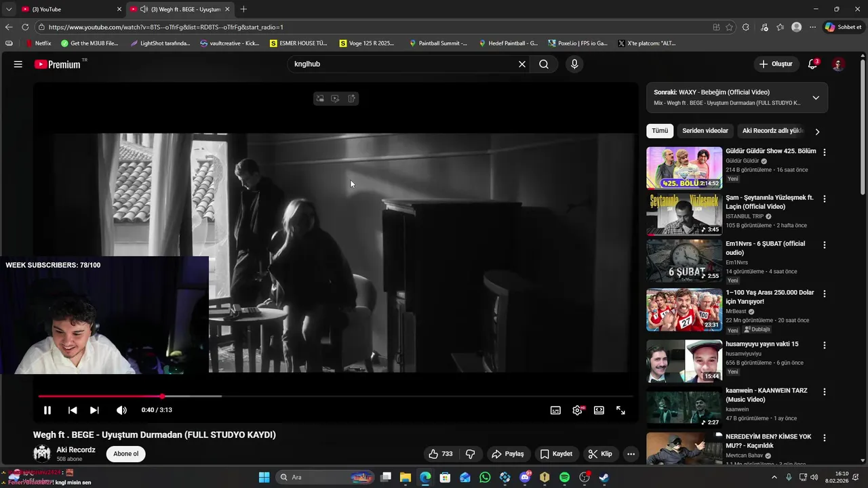
Task: Select the Tümü filter chip
Action: tap(660, 131)
